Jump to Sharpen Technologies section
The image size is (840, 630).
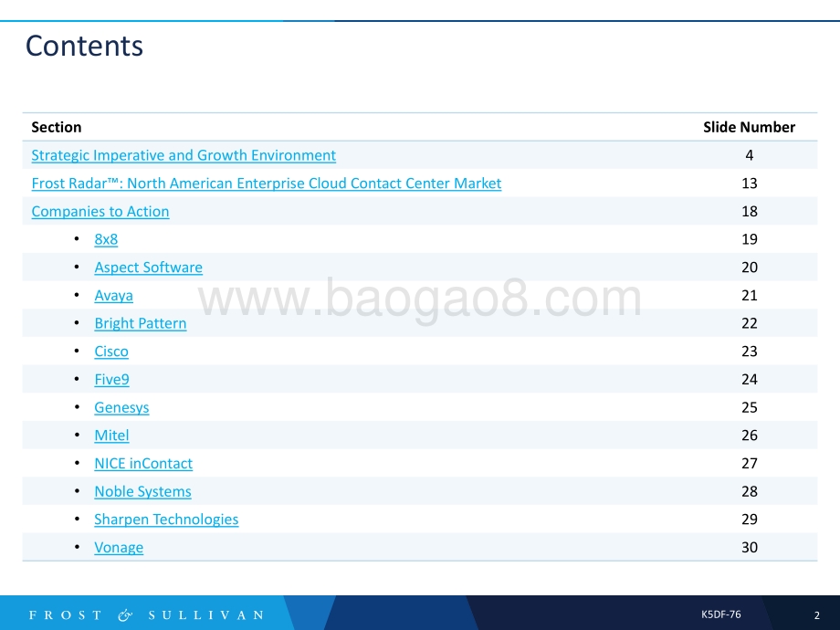(x=166, y=520)
